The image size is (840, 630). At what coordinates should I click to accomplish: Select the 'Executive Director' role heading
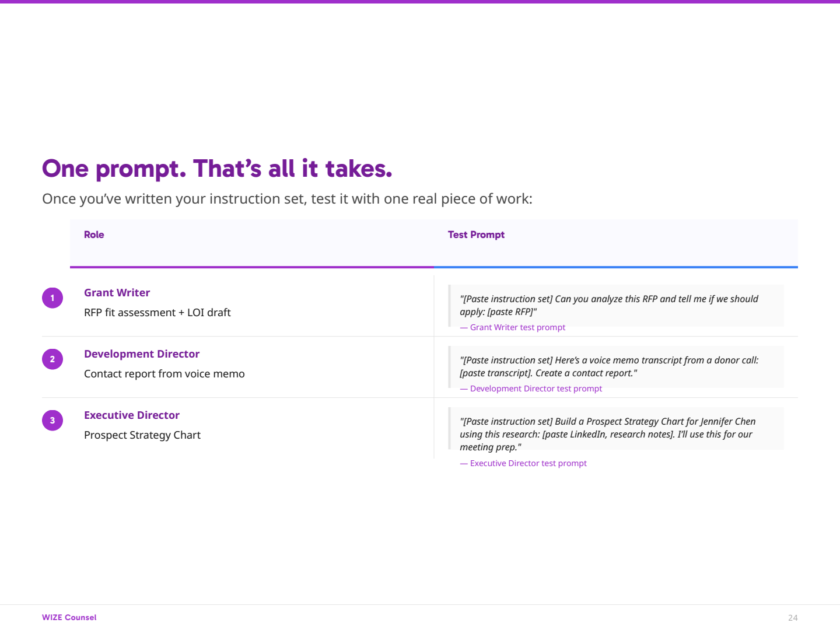tap(132, 415)
